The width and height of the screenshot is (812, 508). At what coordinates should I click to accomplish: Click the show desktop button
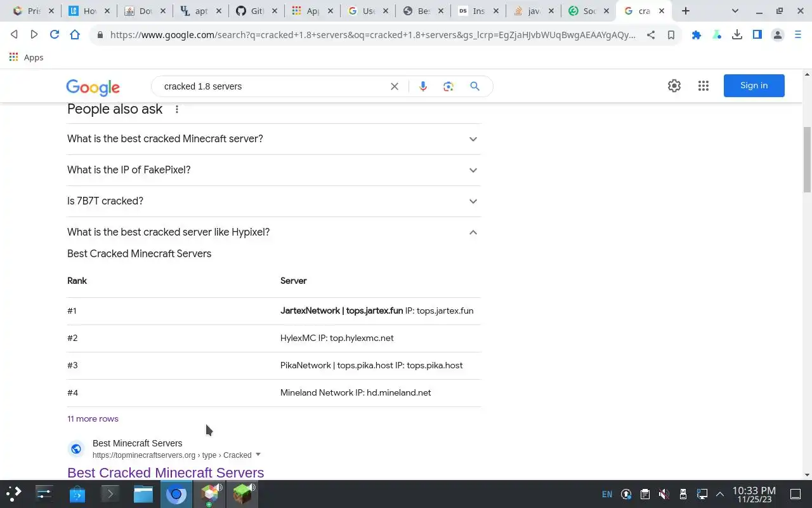point(795,494)
